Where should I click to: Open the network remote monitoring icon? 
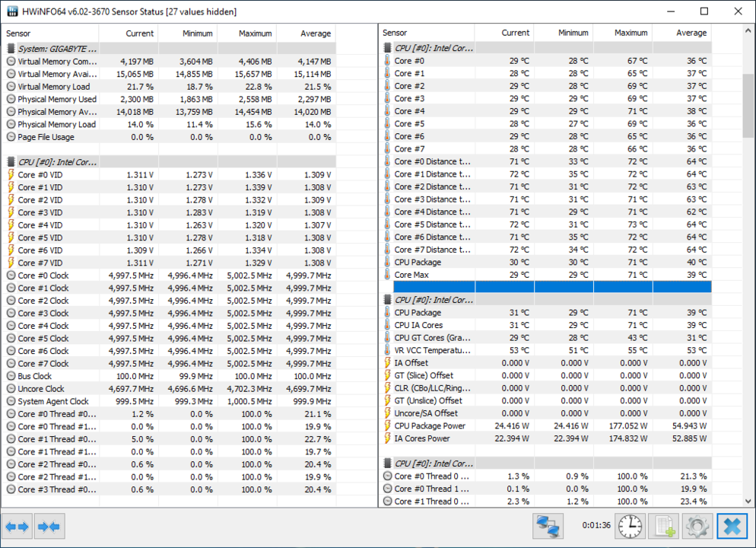pyautogui.click(x=548, y=526)
